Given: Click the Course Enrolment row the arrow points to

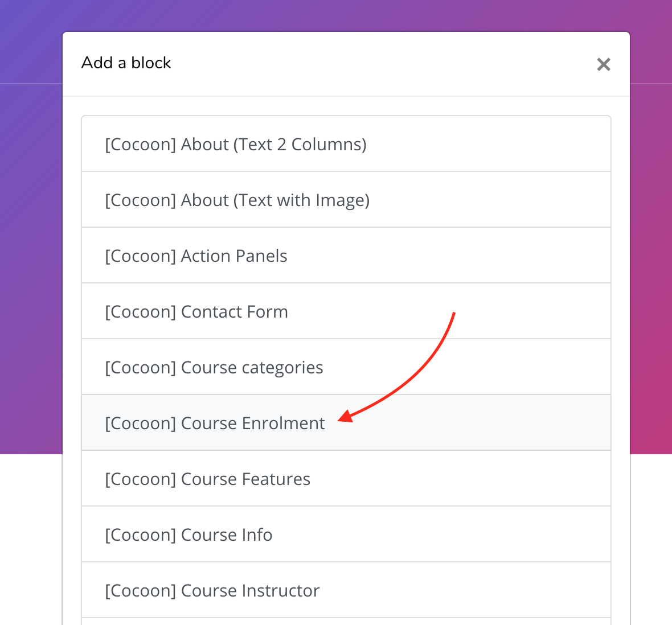Looking at the screenshot, I should coord(346,423).
